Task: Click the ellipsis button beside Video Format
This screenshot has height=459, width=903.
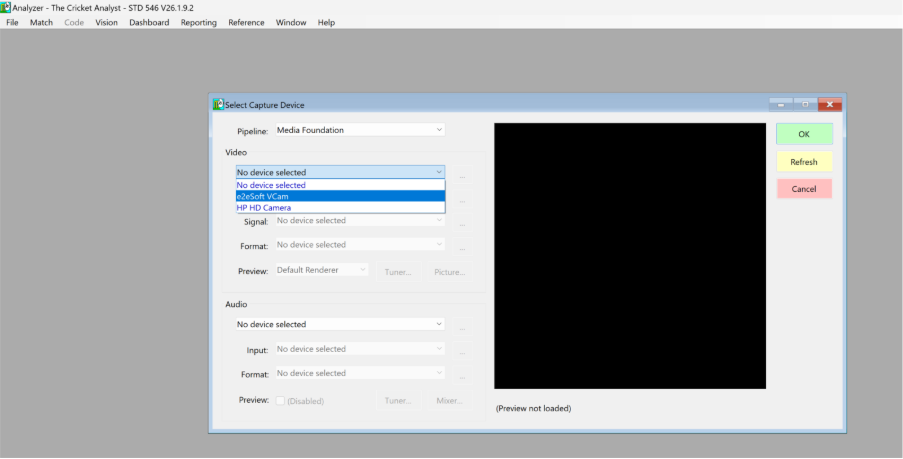Action: tap(462, 248)
